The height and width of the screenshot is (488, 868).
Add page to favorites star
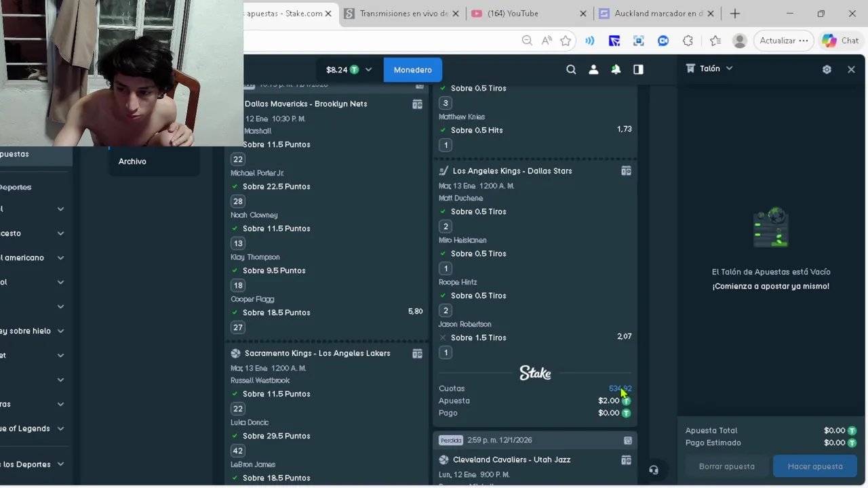click(566, 41)
